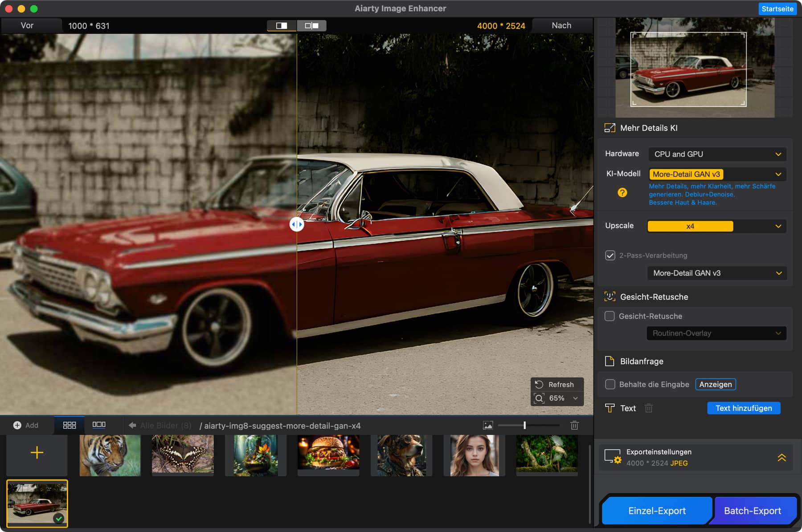Expand the Exporteinstellungen panel
Screen dimensions: 802x532
click(782, 458)
